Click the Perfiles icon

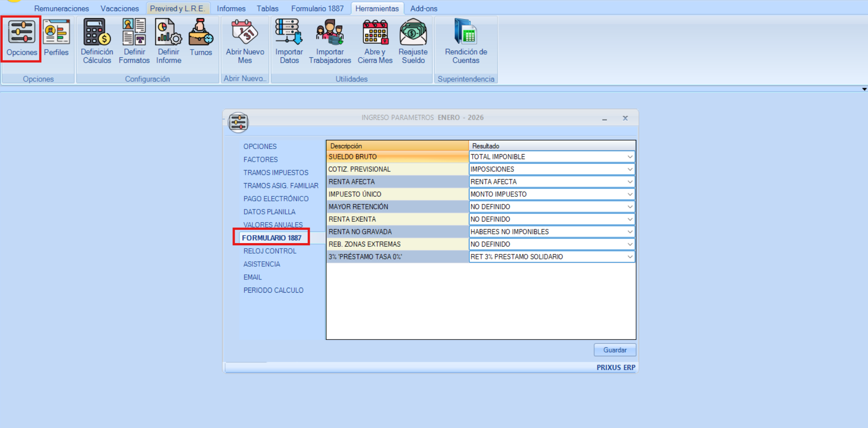[56, 33]
